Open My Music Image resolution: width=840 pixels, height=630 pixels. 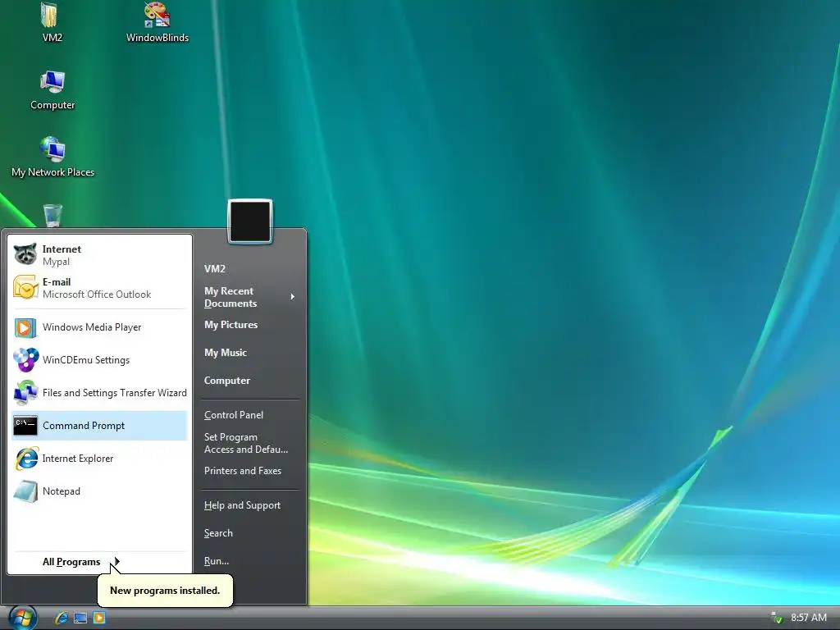click(x=226, y=353)
